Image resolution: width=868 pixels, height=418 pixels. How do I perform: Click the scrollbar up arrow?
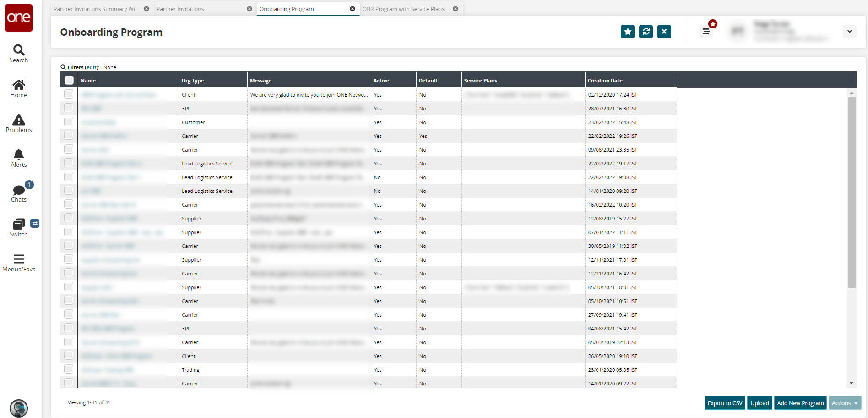coord(852,93)
